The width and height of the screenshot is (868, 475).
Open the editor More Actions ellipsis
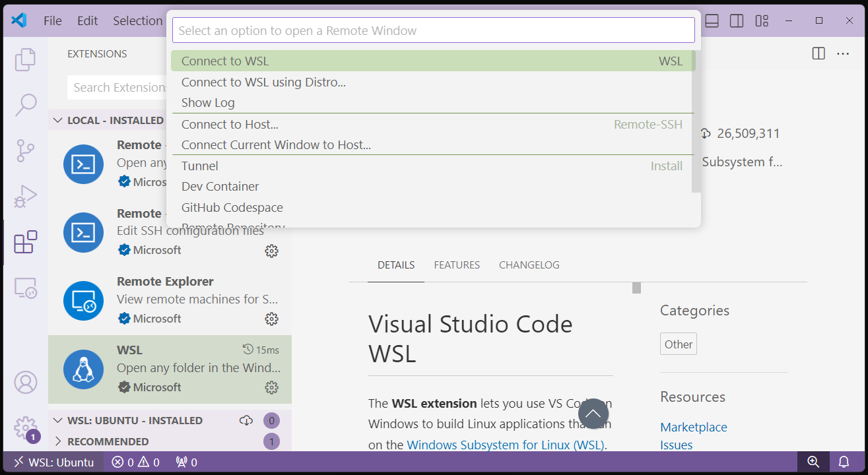pyautogui.click(x=843, y=53)
